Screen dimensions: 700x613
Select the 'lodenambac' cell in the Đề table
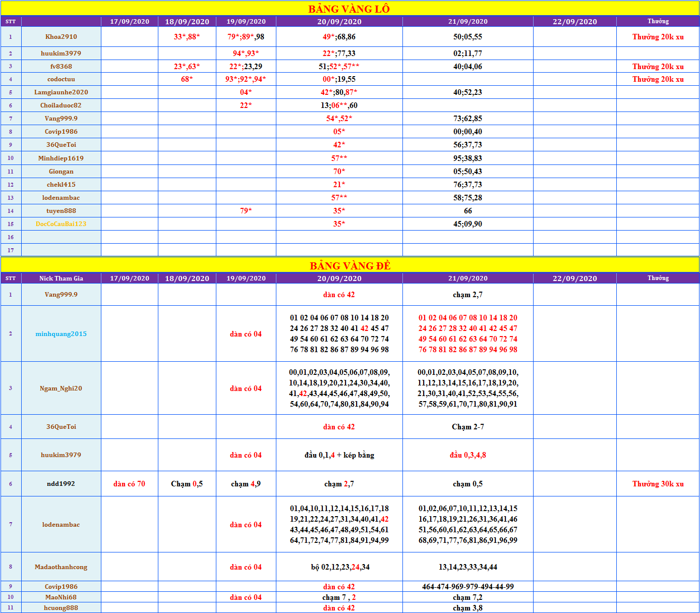tap(61, 525)
